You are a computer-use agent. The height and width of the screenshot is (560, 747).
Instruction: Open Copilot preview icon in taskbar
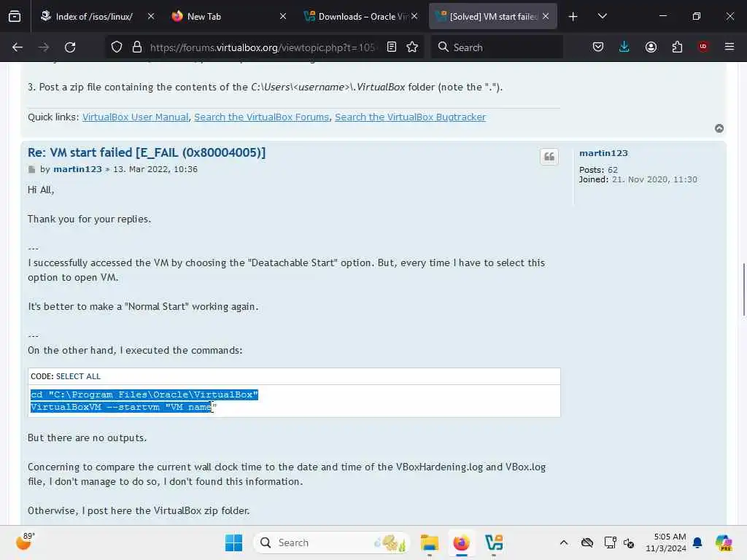[x=723, y=542]
